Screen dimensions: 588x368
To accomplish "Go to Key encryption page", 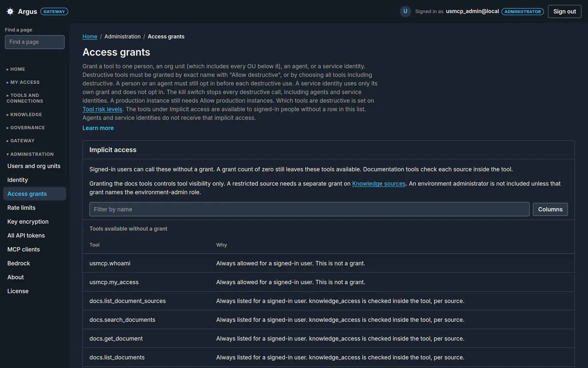I will [35, 222].
